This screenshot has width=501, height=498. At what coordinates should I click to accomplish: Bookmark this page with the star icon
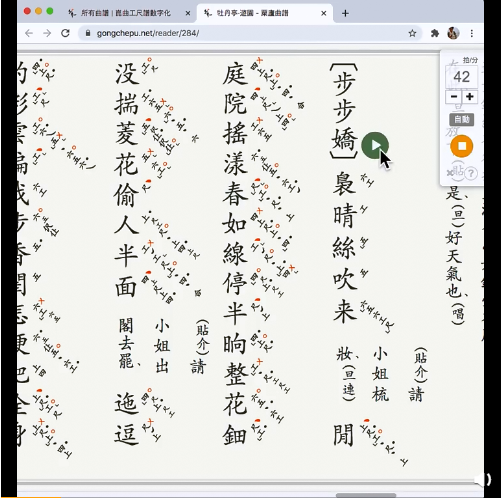pyautogui.click(x=412, y=33)
